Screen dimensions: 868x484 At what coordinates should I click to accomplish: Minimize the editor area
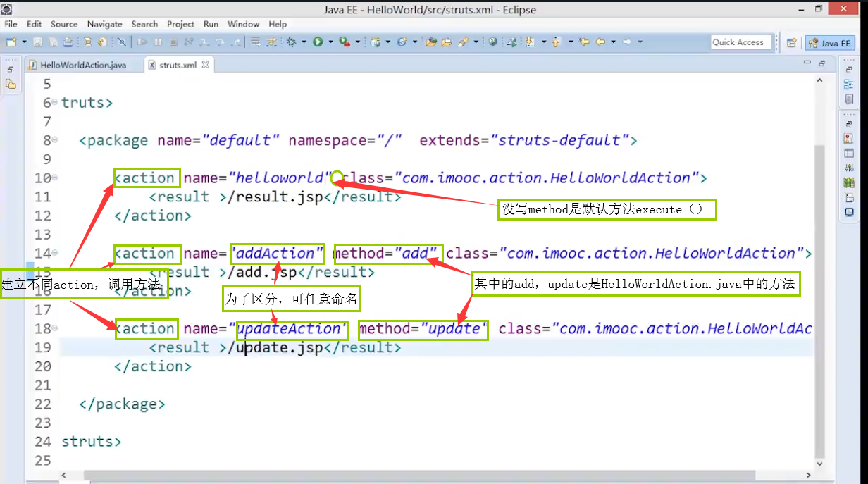807,63
